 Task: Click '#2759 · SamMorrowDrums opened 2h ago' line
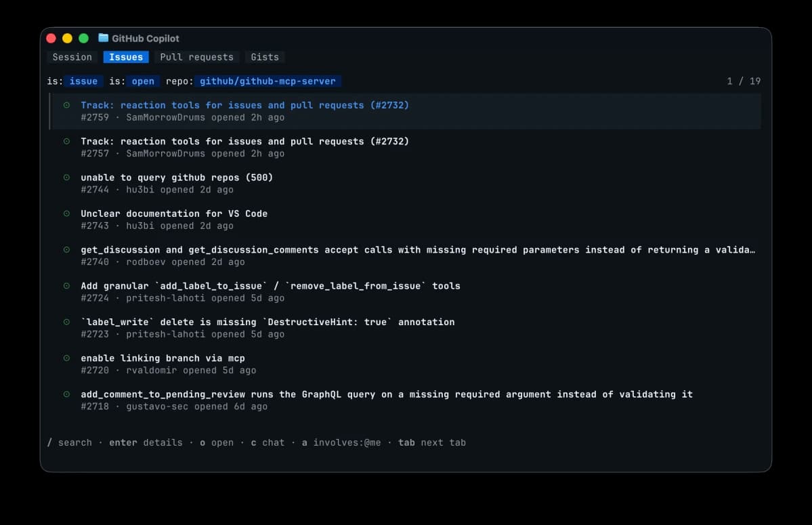click(x=182, y=117)
